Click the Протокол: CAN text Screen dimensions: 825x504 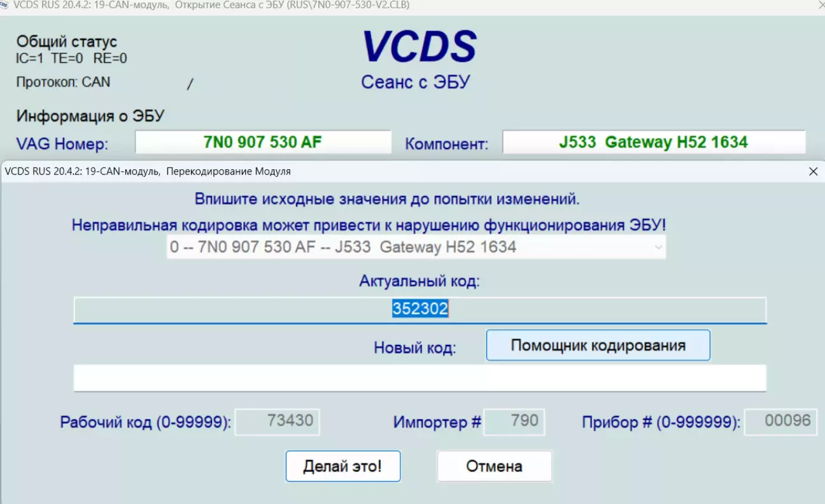[63, 82]
